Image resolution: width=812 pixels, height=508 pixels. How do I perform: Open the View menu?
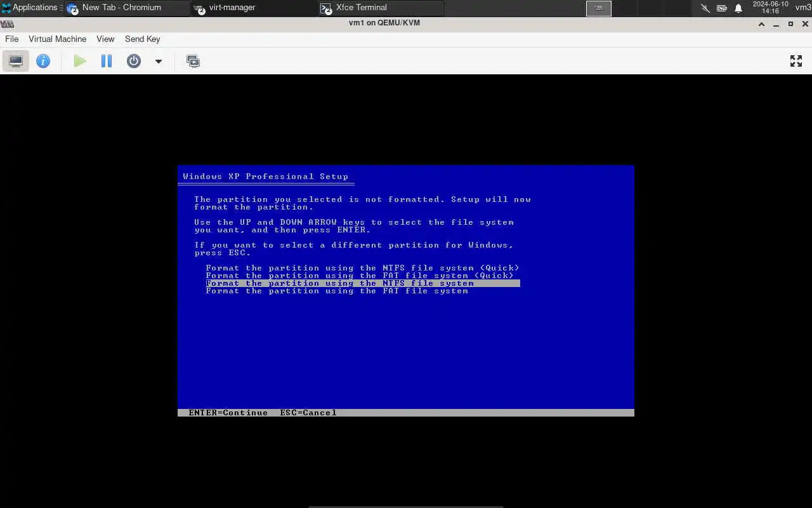105,39
